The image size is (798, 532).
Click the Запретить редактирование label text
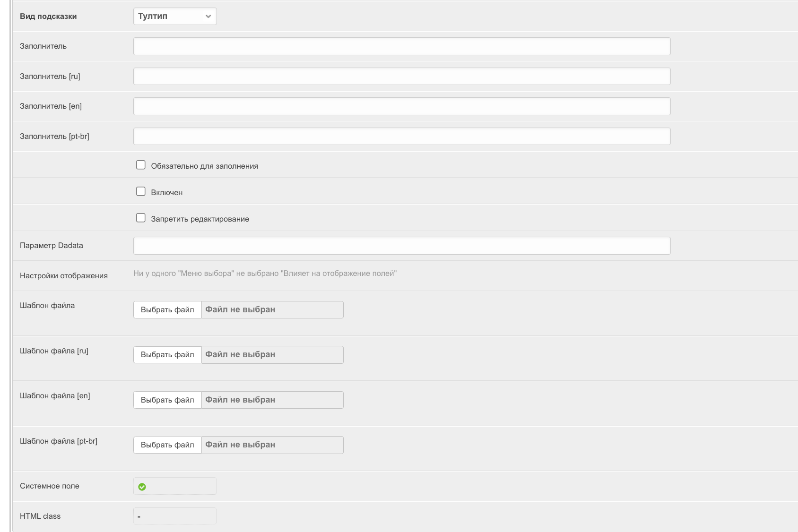(x=200, y=219)
